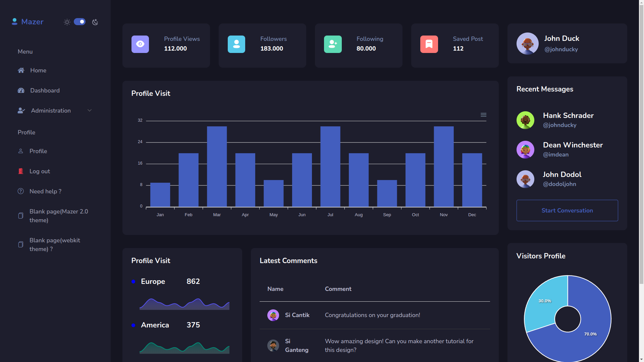Screen dimensions: 644x362
Task: Expand the Administration menu chevron
Action: 90,111
